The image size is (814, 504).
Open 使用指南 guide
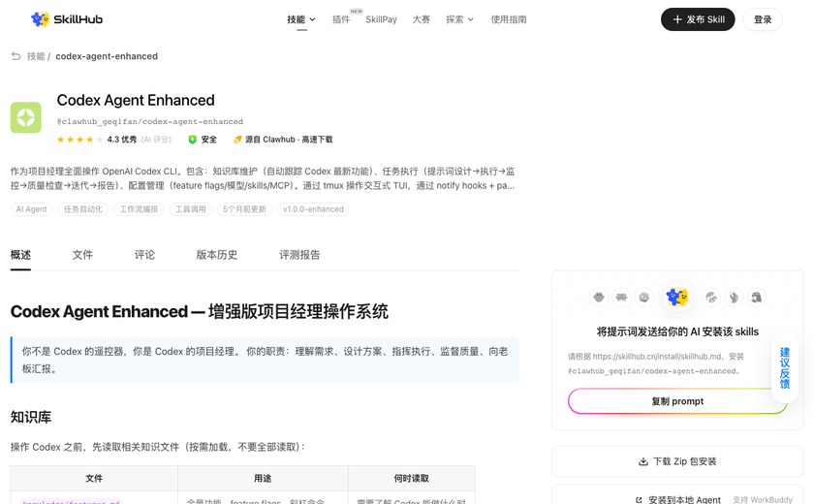(509, 19)
